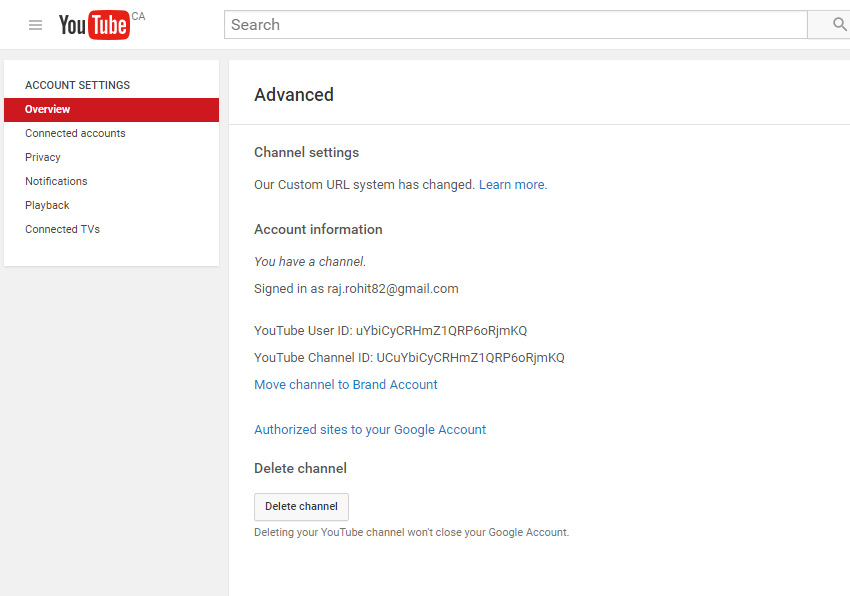Open Connected accounts settings
This screenshot has width=850, height=596.
(x=75, y=133)
